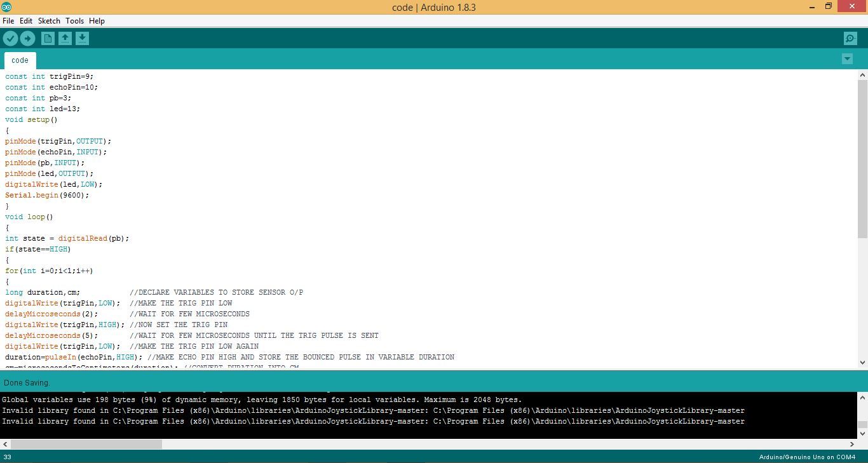Click 'int state = digitalRead(pb);' line
Viewport: 868px width, 463px height.
[x=67, y=238]
